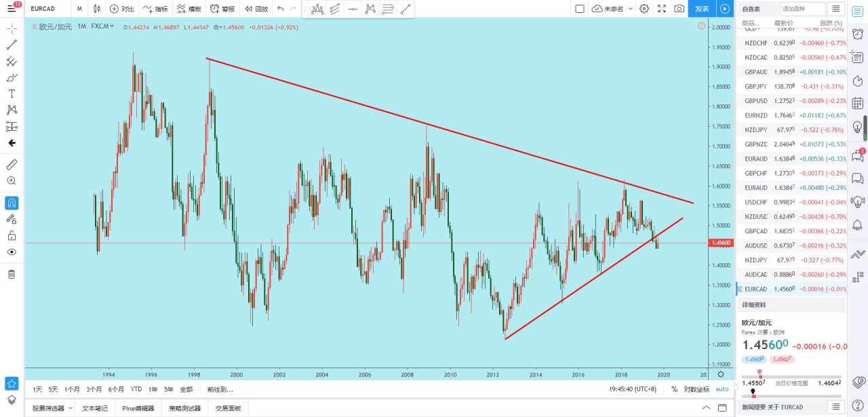Select the 全部 time range
This screenshot has height=417, width=868.
pos(186,389)
